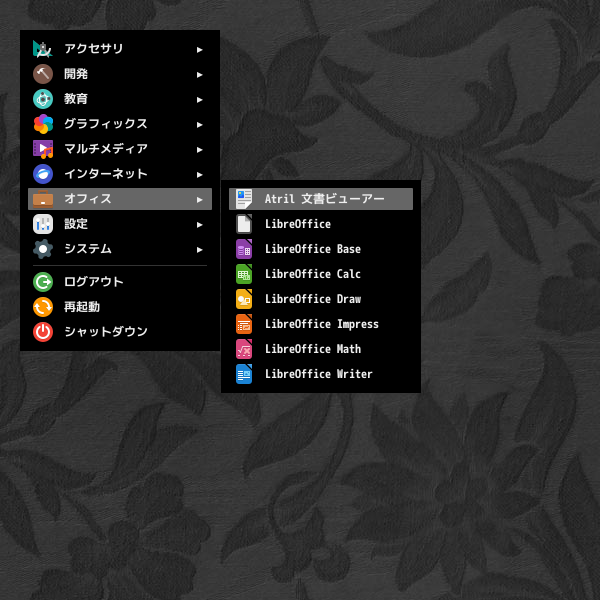Click the Atril document viewer icon
Viewport: 600px width, 600px height.
point(244,199)
